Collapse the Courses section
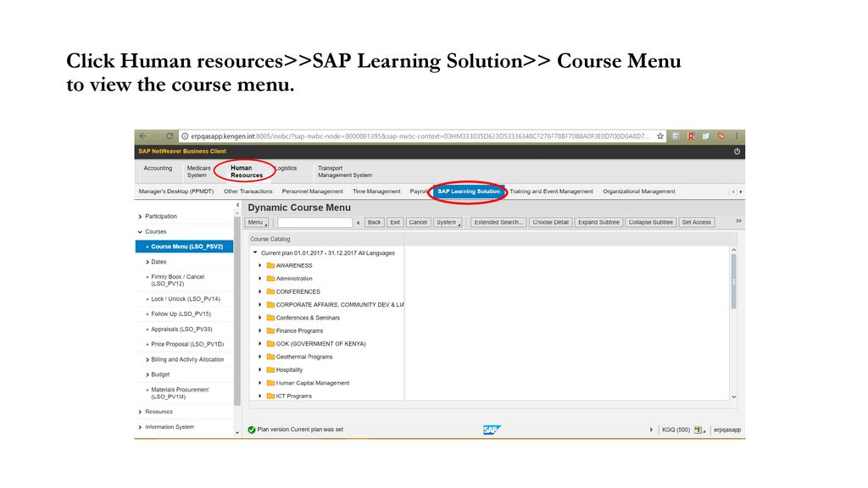The height and width of the screenshot is (488, 868). 140,232
